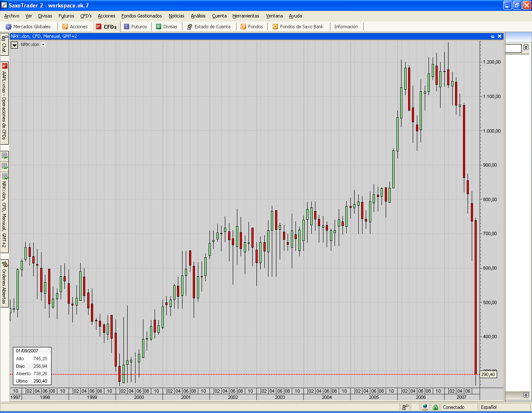Switch to the Futuros tab
This screenshot has height=413, width=532.
point(135,27)
